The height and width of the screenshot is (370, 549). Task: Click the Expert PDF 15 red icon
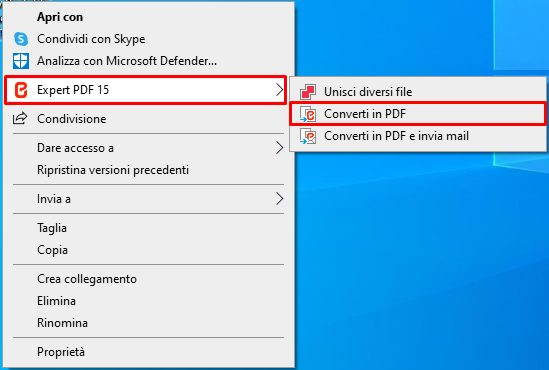[x=21, y=90]
